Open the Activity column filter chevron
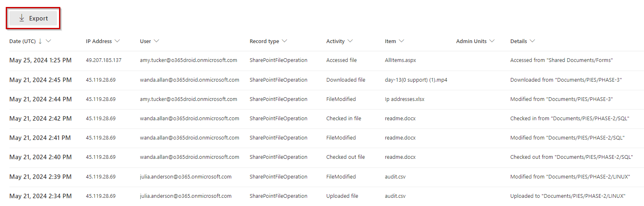Image resolution: width=644 pixels, height=206 pixels. 350,41
